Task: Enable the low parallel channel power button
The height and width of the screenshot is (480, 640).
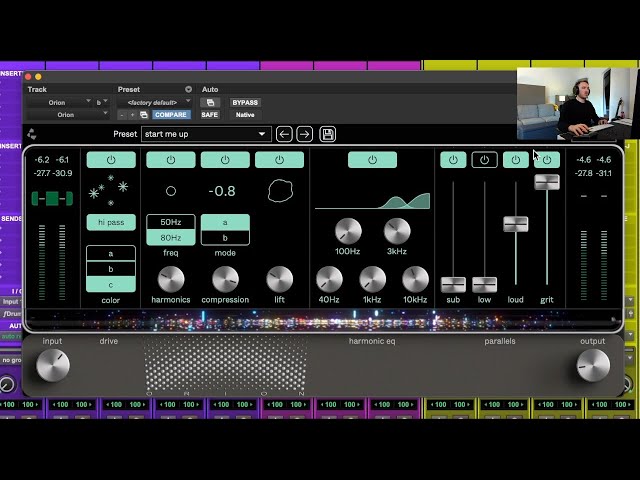Action: click(484, 160)
